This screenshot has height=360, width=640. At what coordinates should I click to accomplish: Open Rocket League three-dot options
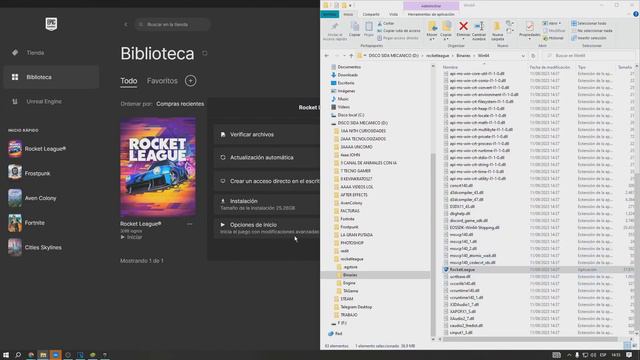point(189,224)
